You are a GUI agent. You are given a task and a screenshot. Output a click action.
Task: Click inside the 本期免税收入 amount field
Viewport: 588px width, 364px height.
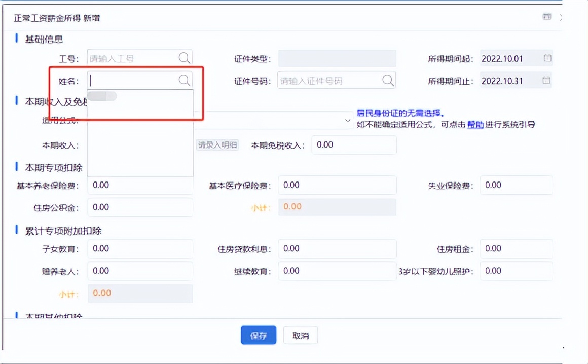click(353, 144)
